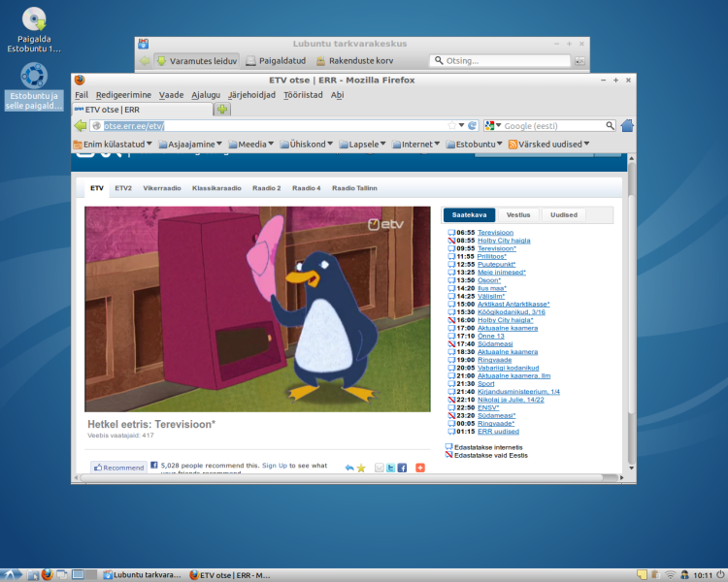Expand Meedia bookmarks folder
This screenshot has height=582, width=728.
(250, 145)
